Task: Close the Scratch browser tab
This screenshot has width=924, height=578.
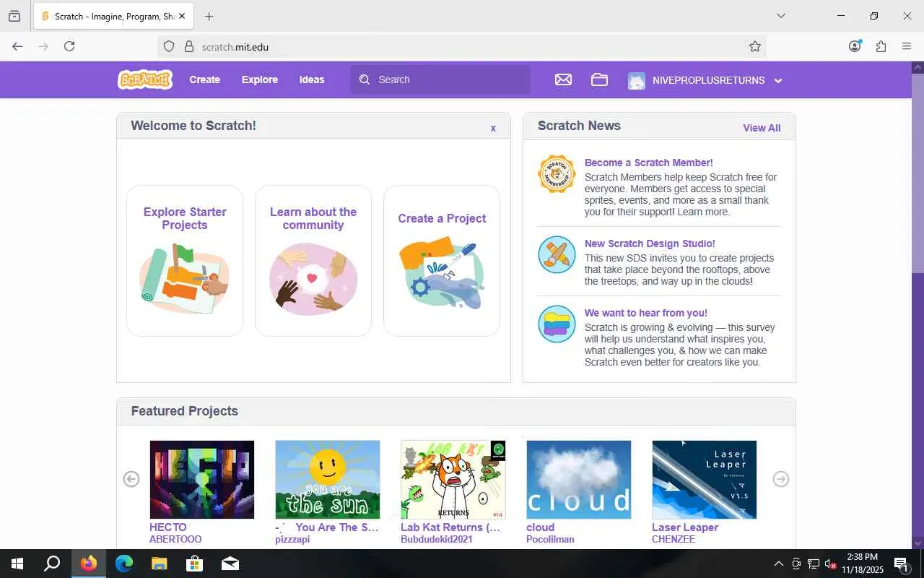Action: coord(182,16)
